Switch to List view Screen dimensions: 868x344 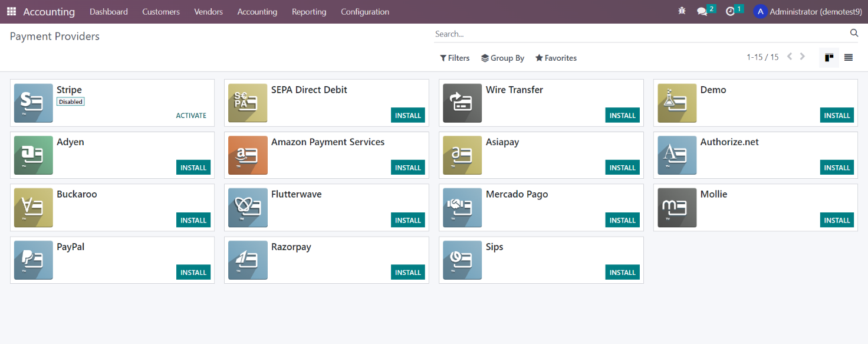point(849,57)
